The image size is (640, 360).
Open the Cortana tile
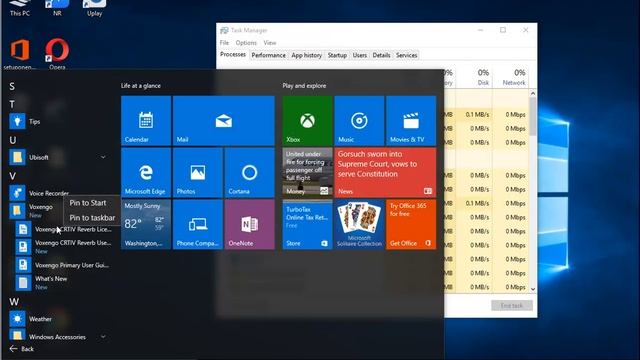pos(249,172)
